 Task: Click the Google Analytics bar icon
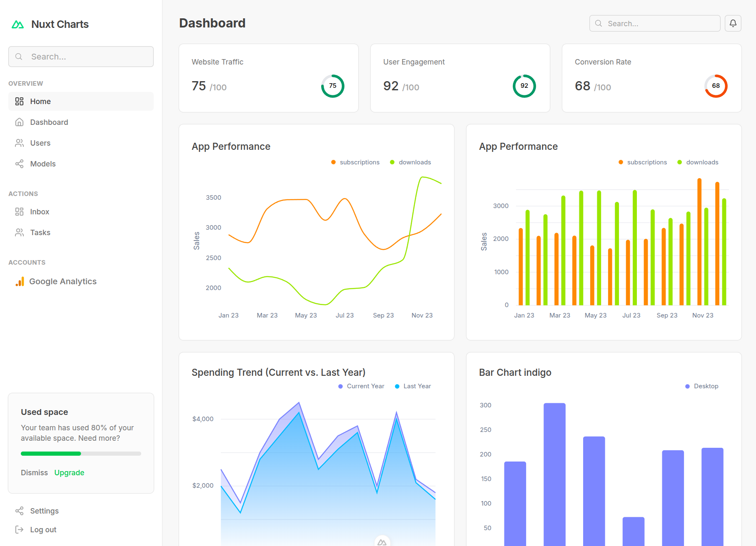pos(20,282)
